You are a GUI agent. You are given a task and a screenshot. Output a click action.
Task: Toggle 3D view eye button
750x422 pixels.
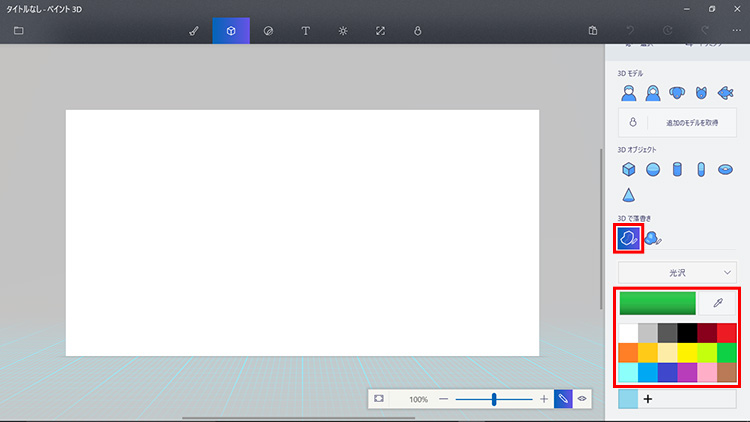pyautogui.click(x=581, y=398)
